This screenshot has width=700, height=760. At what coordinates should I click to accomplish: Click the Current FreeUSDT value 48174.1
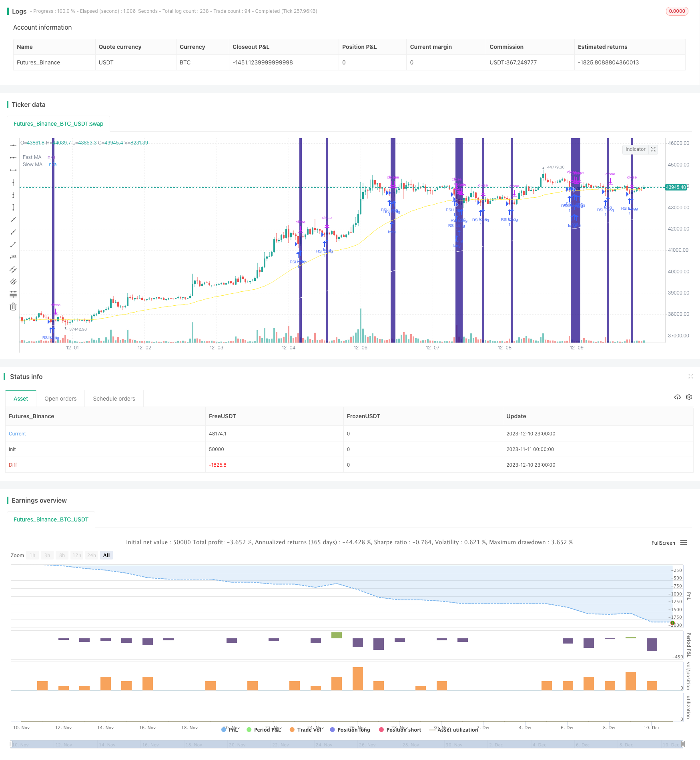[x=217, y=433]
